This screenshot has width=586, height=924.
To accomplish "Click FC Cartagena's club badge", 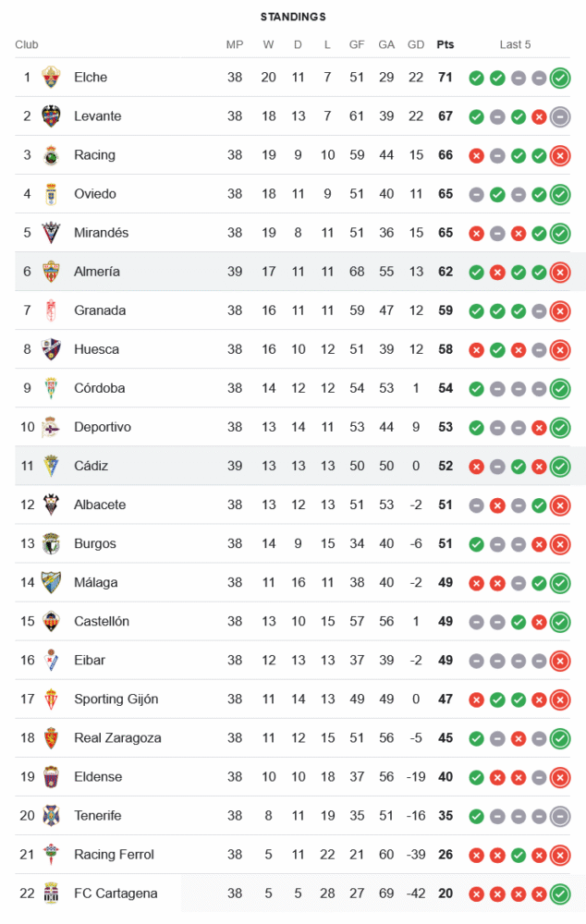I will click(x=52, y=893).
